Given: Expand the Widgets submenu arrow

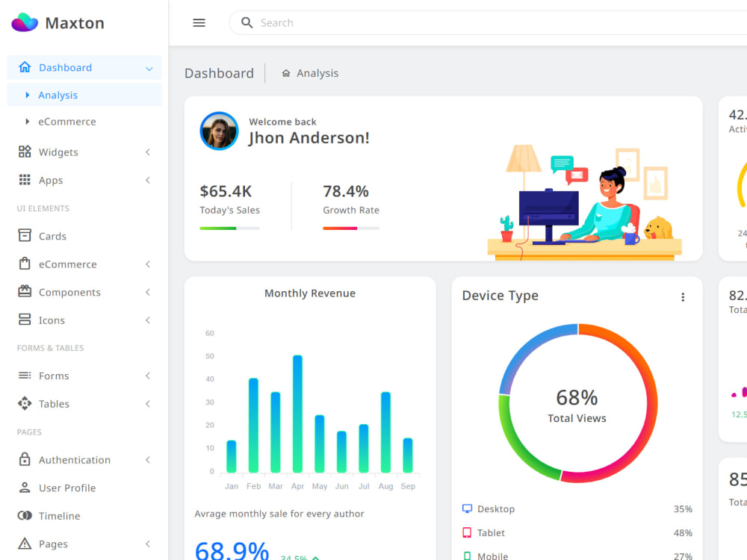Looking at the screenshot, I should 148,152.
